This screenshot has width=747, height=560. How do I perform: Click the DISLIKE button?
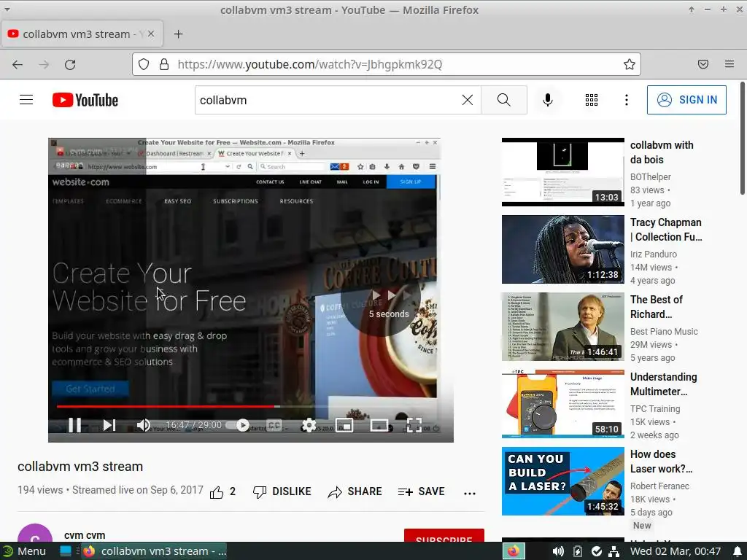tap(282, 492)
